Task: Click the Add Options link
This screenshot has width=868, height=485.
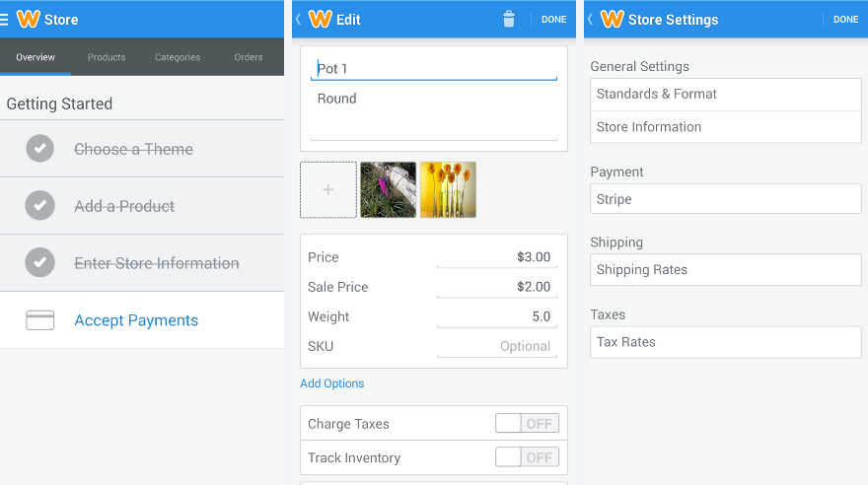Action: point(332,383)
